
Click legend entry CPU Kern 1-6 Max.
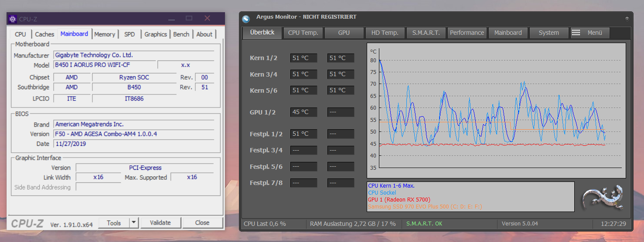point(391,186)
